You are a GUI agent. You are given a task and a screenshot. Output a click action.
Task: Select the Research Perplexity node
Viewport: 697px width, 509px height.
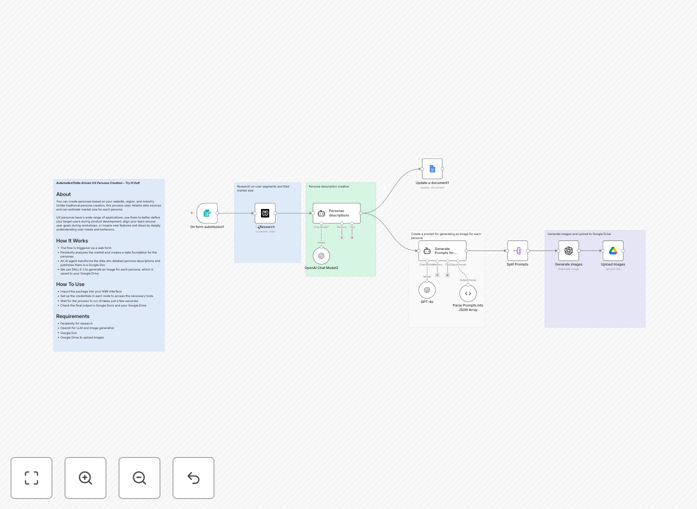[x=265, y=213]
